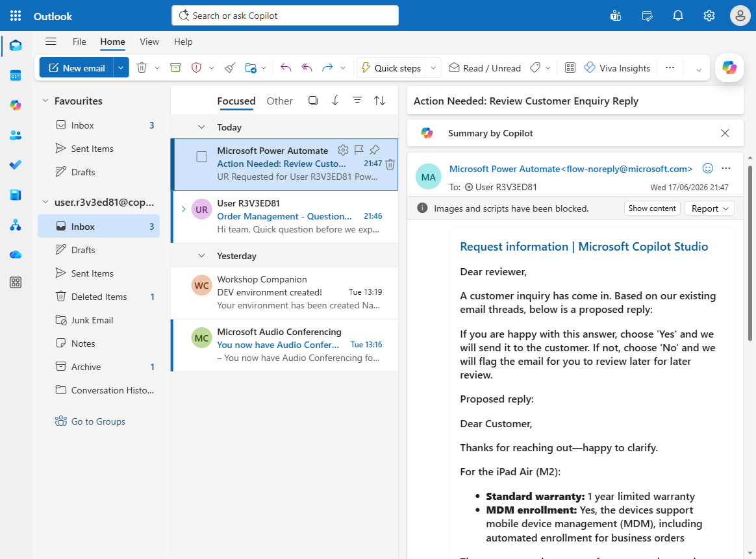
Task: Open the Report button in message bar
Action: (709, 208)
